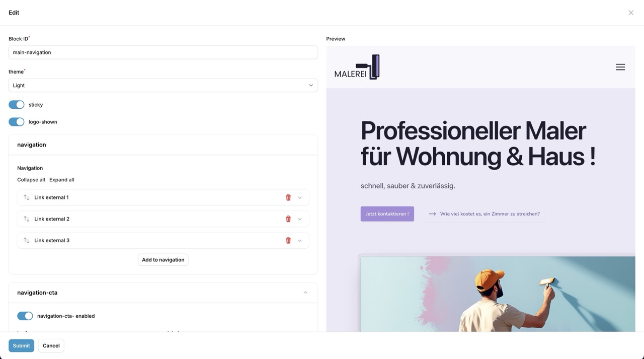Click the "Add to navigation" button
The width and height of the screenshot is (644, 359).
[163, 259]
